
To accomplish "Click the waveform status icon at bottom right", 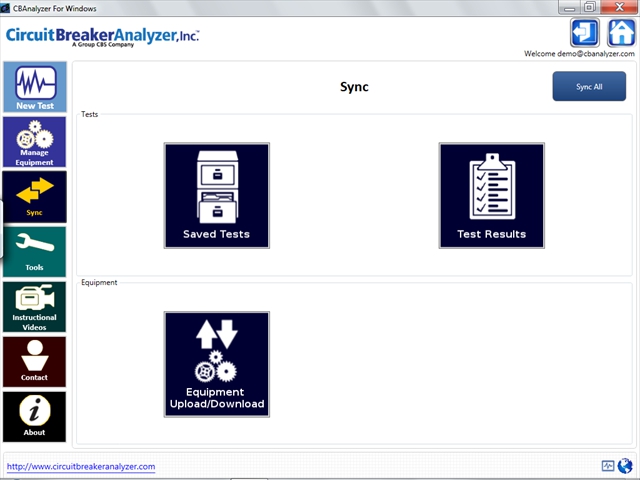I will [x=608, y=466].
